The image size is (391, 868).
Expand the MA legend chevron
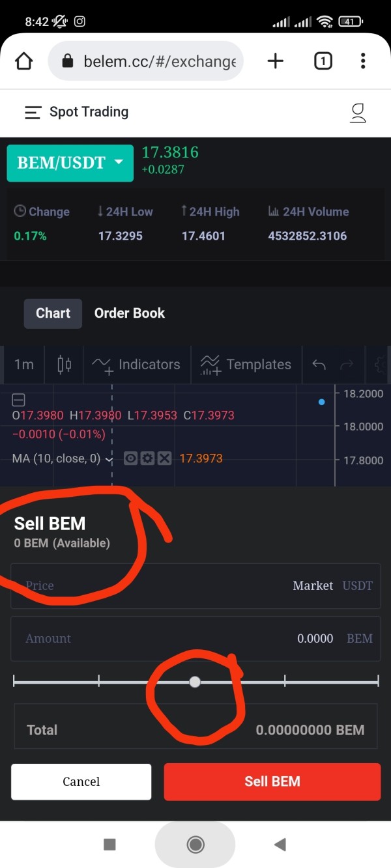109,459
